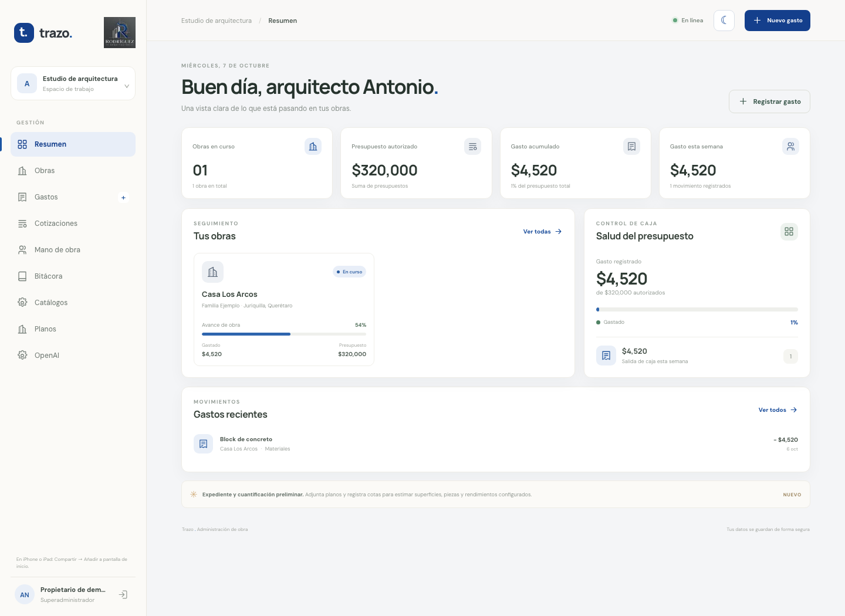Screen dimensions: 845x616
Task: Click the plus icon next to Gastos
Action: coord(123,198)
